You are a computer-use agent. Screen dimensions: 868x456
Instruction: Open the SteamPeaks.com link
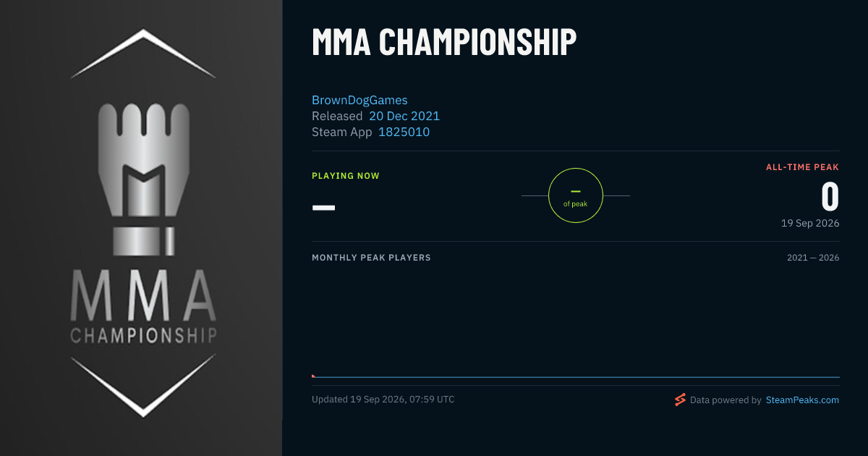coord(802,400)
